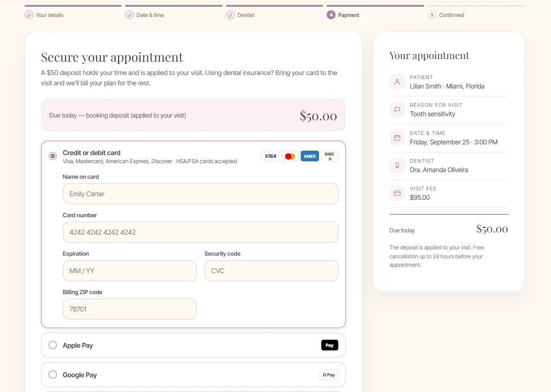The height and width of the screenshot is (392, 551).
Task: Click the G Pay badge icon
Action: (x=329, y=375)
